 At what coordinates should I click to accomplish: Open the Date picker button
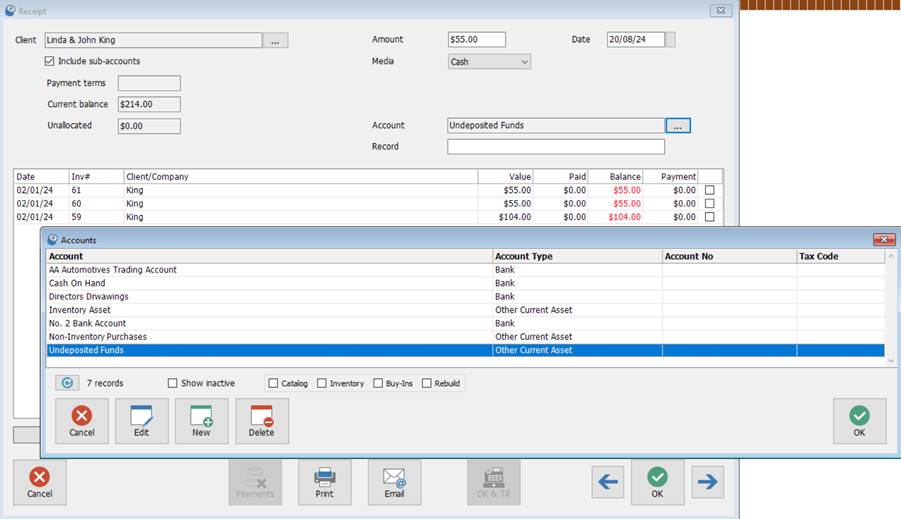coord(670,39)
